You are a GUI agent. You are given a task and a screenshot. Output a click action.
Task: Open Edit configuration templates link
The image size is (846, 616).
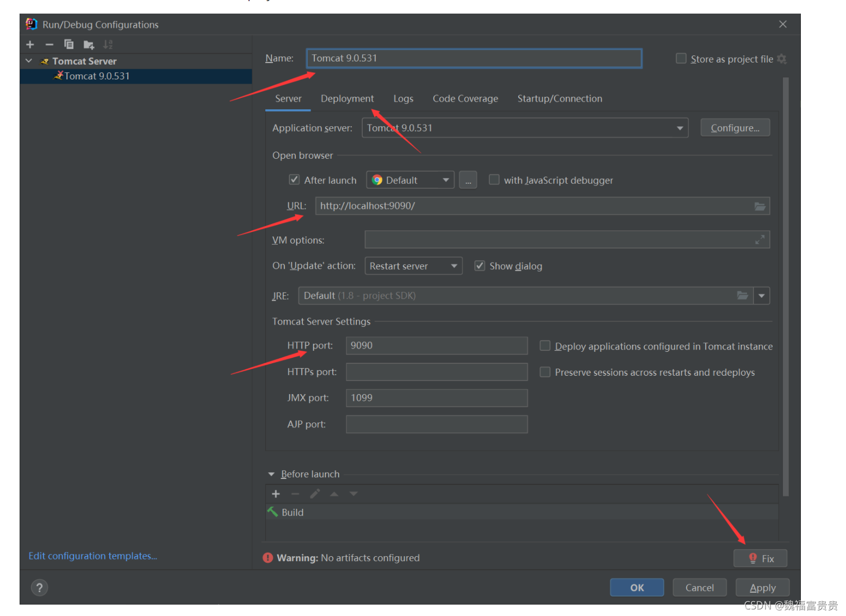(x=93, y=556)
